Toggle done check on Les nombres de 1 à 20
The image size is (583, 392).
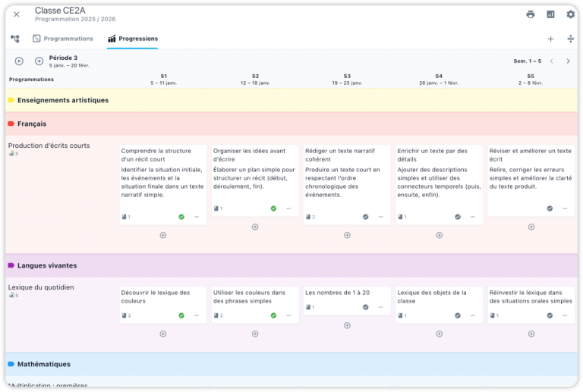[x=365, y=307]
